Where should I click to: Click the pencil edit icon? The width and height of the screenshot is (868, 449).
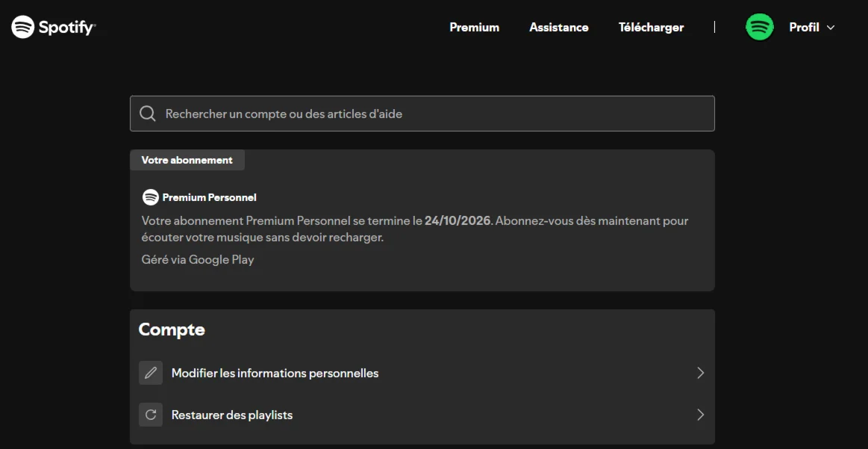(x=151, y=373)
